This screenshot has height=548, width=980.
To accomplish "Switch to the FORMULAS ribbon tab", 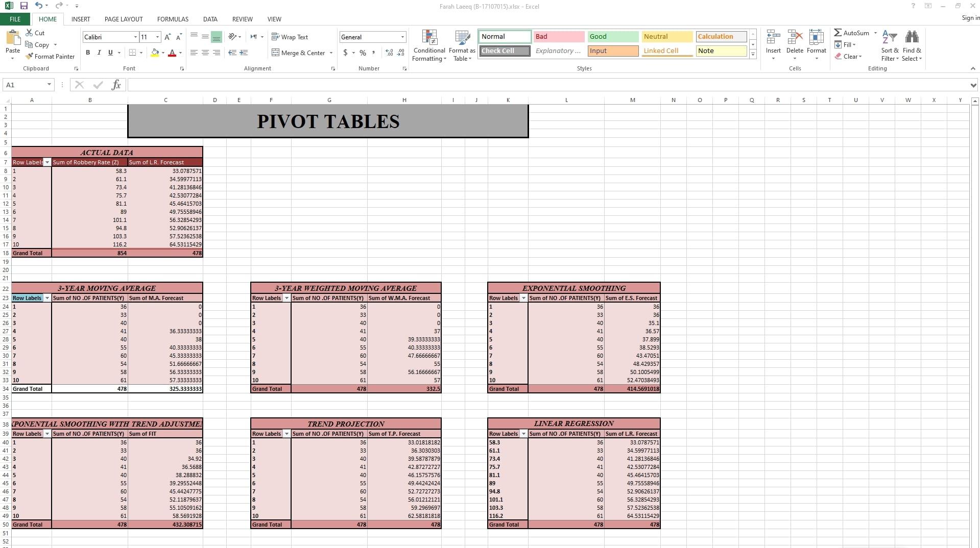I will (172, 19).
